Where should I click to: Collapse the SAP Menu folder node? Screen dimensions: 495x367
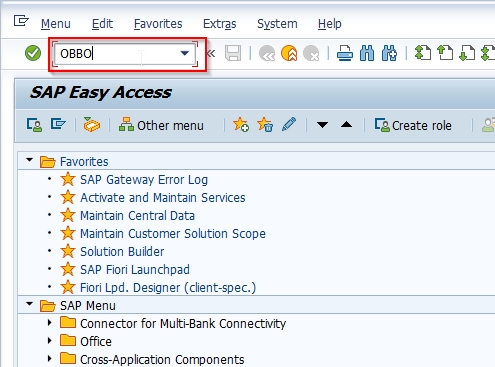30,304
